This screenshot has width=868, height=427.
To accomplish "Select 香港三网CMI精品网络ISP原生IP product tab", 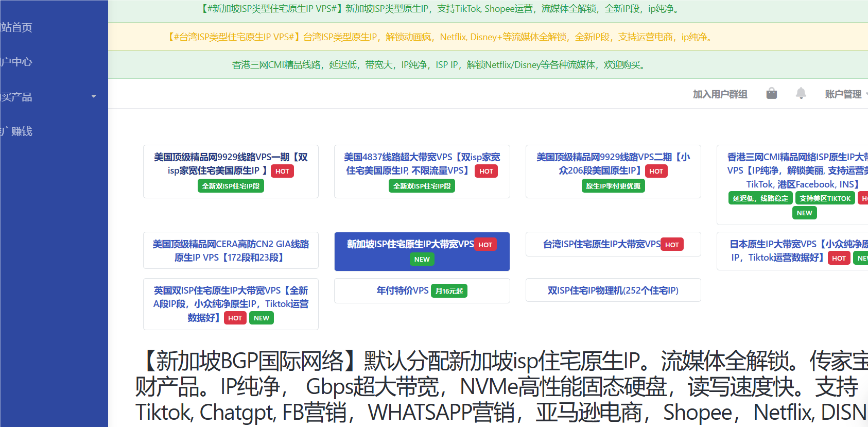I will (x=792, y=185).
